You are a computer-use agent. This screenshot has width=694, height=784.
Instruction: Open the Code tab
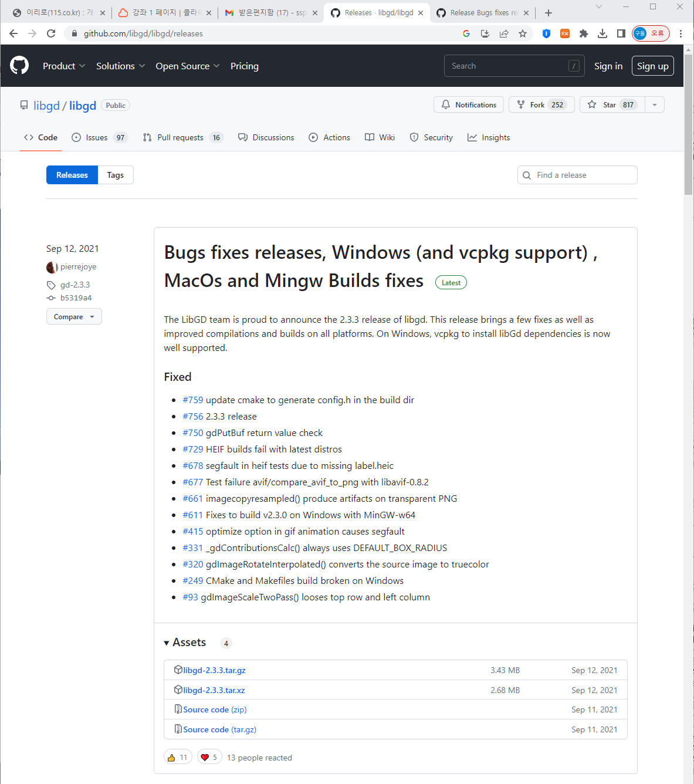coord(40,137)
